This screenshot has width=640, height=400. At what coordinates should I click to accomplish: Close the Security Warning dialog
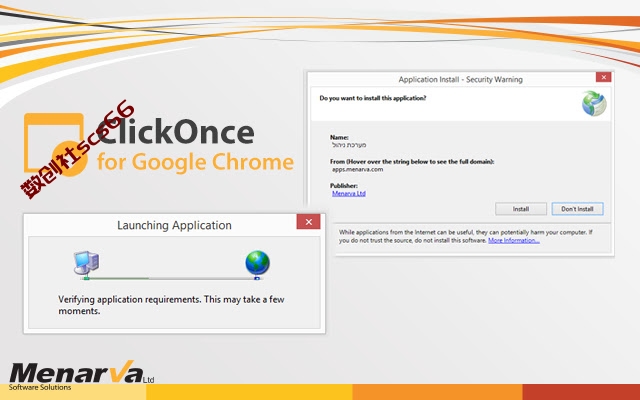point(603,77)
